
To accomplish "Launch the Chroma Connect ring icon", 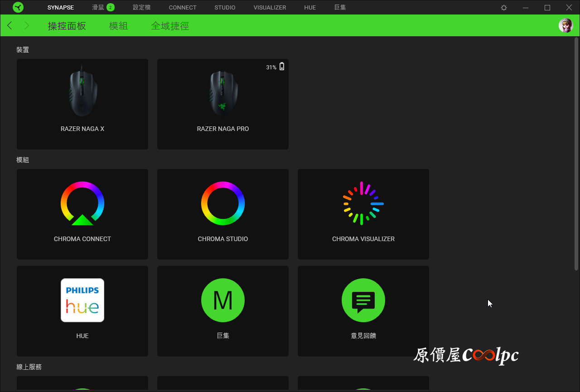I will 82,203.
